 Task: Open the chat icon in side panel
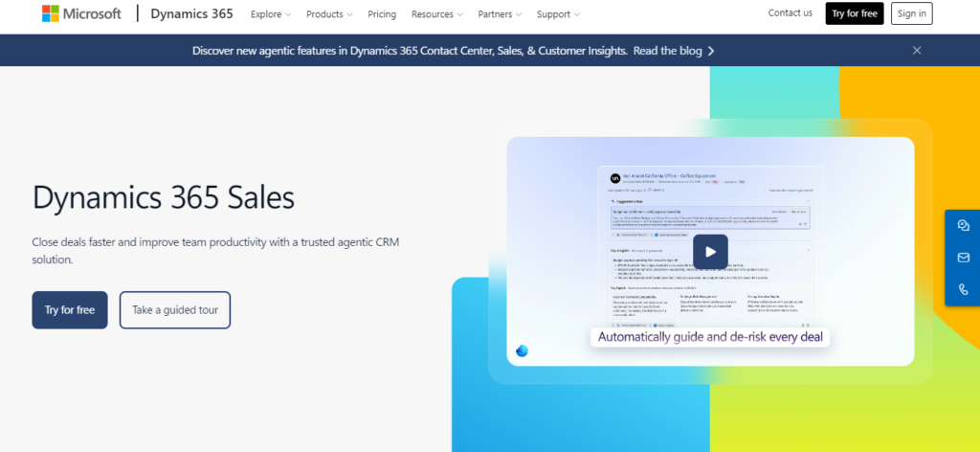pyautogui.click(x=963, y=226)
